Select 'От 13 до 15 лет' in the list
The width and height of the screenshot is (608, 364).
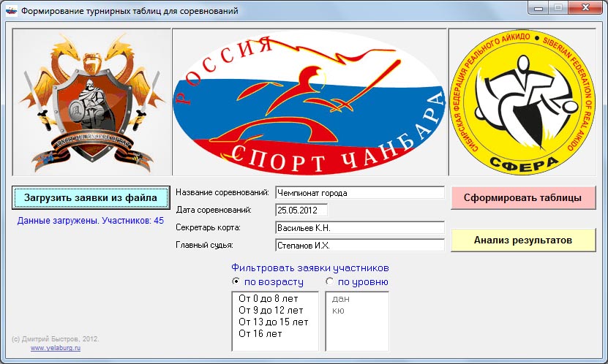tap(274, 322)
